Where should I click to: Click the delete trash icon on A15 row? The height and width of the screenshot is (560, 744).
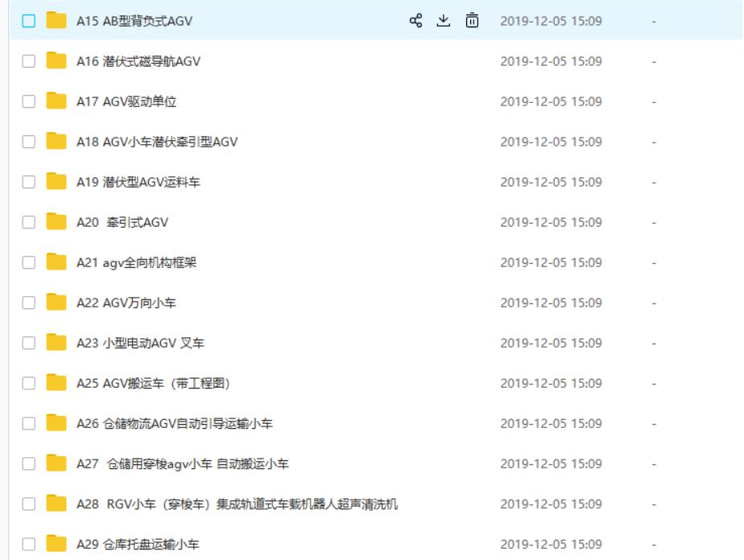click(472, 20)
